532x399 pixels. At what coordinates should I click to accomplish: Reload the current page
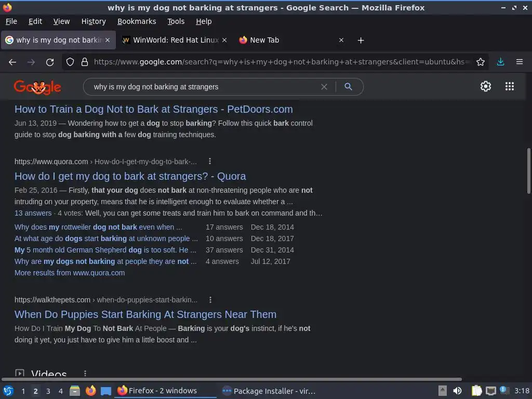(50, 62)
